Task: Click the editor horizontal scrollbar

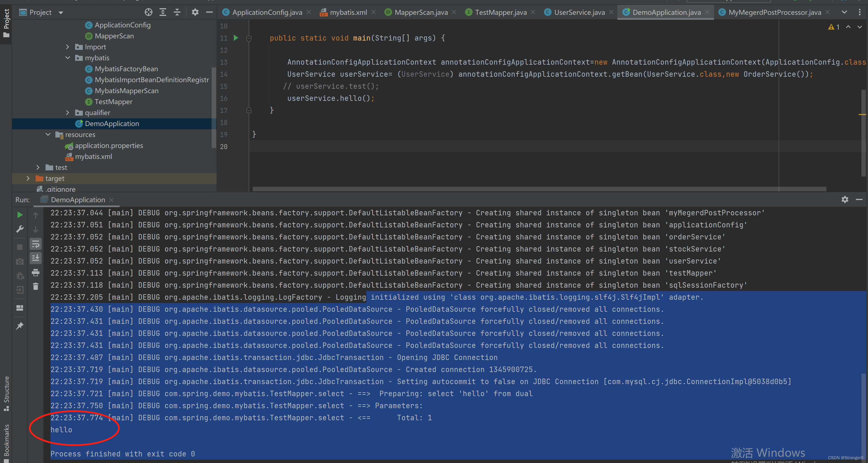Action: (x=539, y=189)
